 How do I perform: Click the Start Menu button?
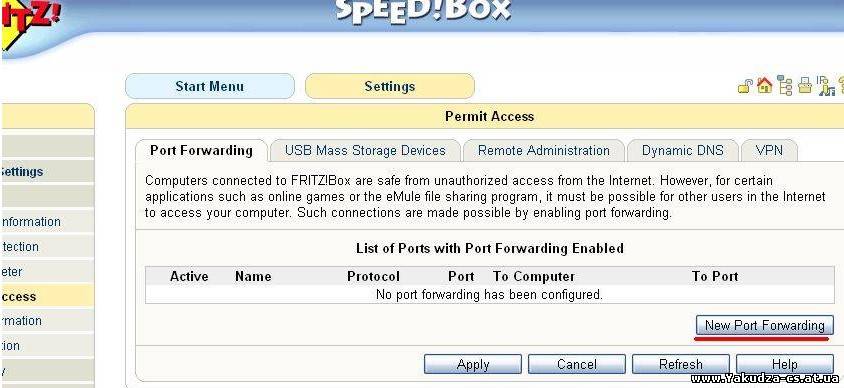(210, 86)
